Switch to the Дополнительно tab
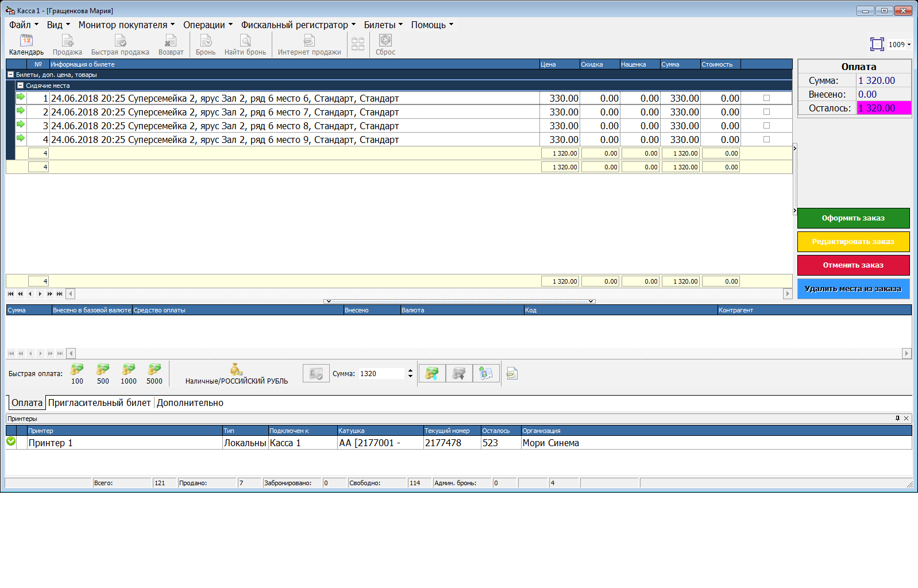 tap(190, 403)
